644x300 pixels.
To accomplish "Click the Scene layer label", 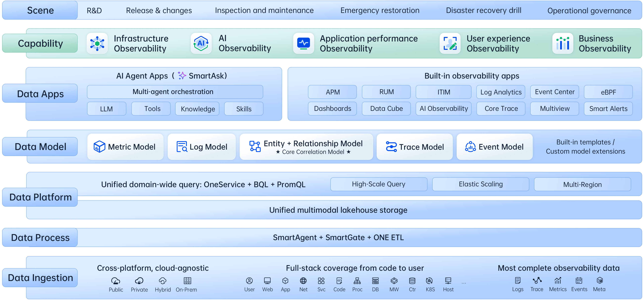I will [40, 10].
